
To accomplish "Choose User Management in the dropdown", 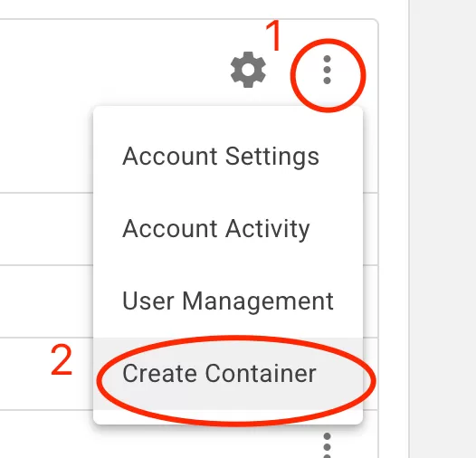I will click(x=228, y=301).
